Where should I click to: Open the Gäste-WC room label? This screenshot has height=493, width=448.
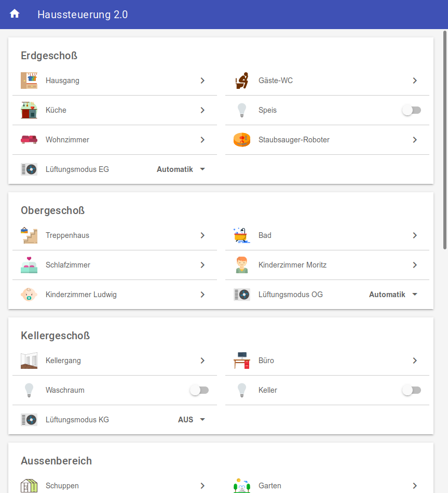click(x=276, y=81)
